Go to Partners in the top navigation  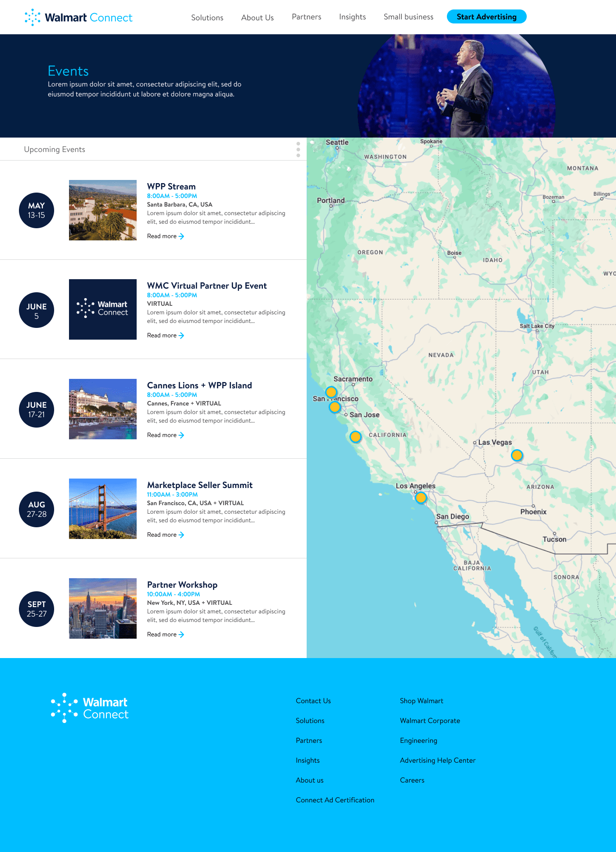[307, 17]
